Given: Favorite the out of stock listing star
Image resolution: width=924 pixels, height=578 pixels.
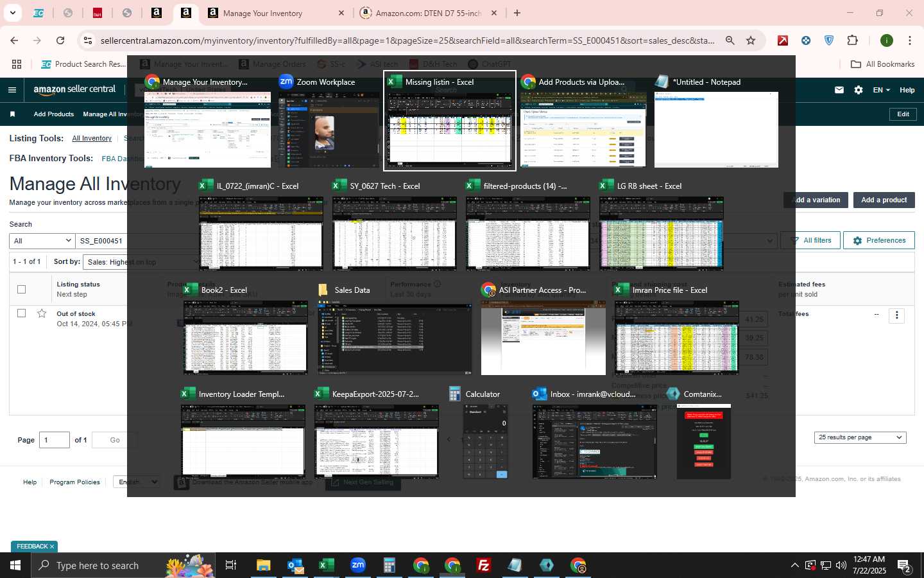Looking at the screenshot, I should coord(42,313).
